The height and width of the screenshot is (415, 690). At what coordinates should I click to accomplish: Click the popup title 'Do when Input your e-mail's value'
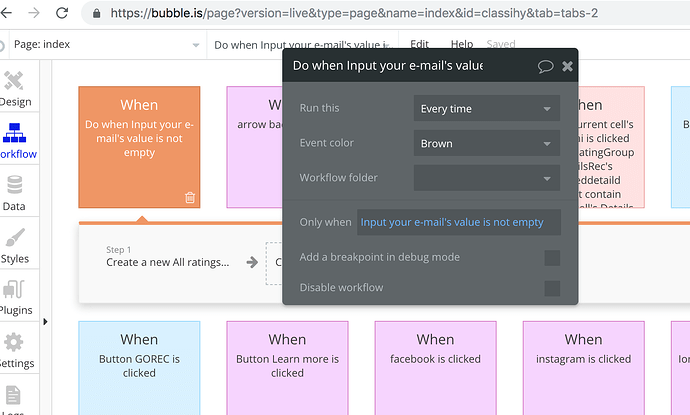point(388,66)
